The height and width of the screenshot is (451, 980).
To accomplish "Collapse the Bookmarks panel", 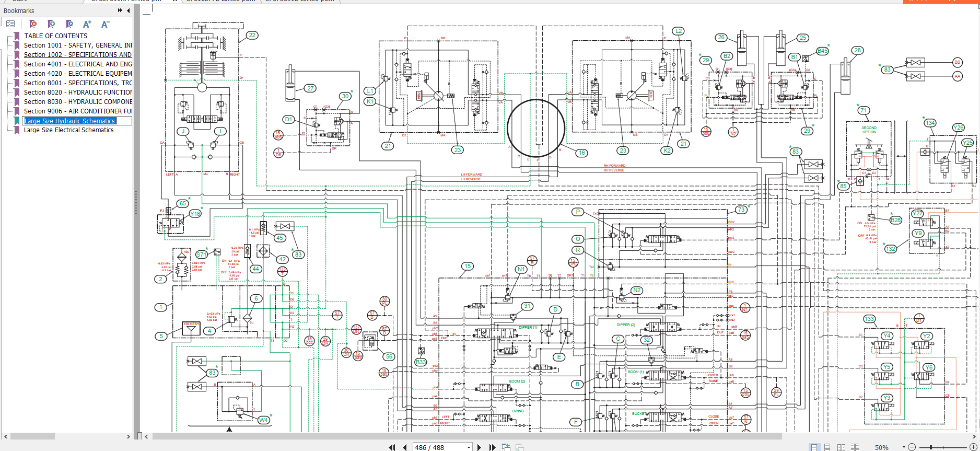I will coord(129,10).
